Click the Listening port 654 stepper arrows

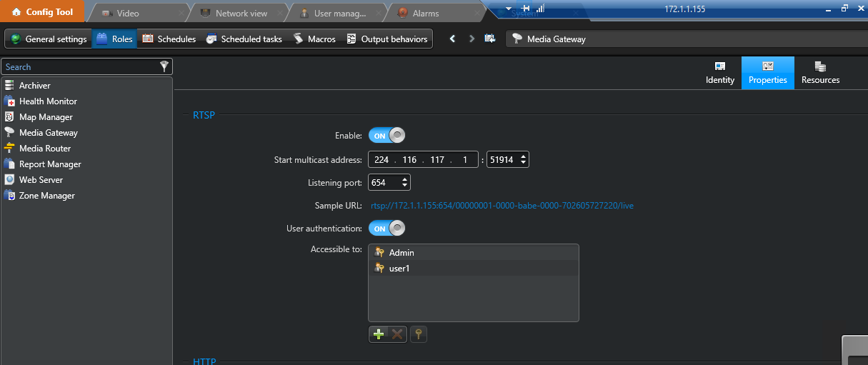click(x=406, y=183)
